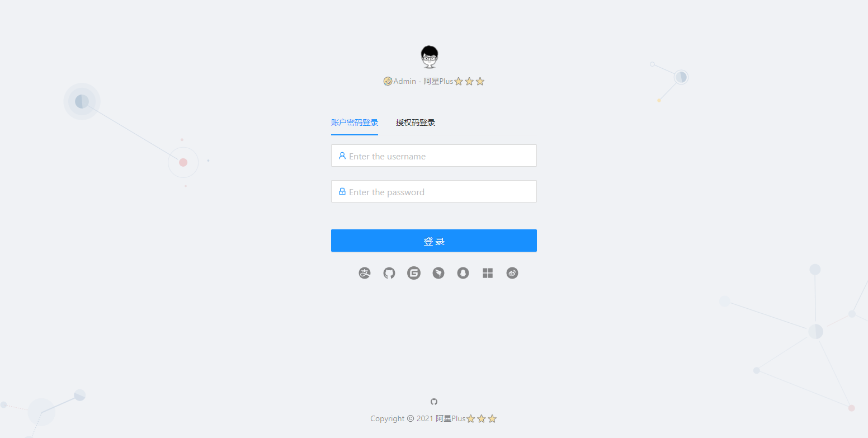Focus the "Enter the username" field
The image size is (868, 438).
click(x=434, y=156)
